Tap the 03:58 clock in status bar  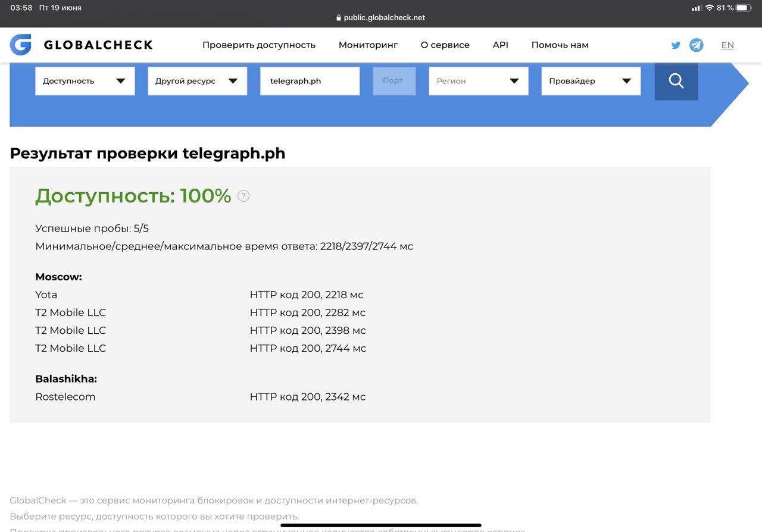click(21, 8)
